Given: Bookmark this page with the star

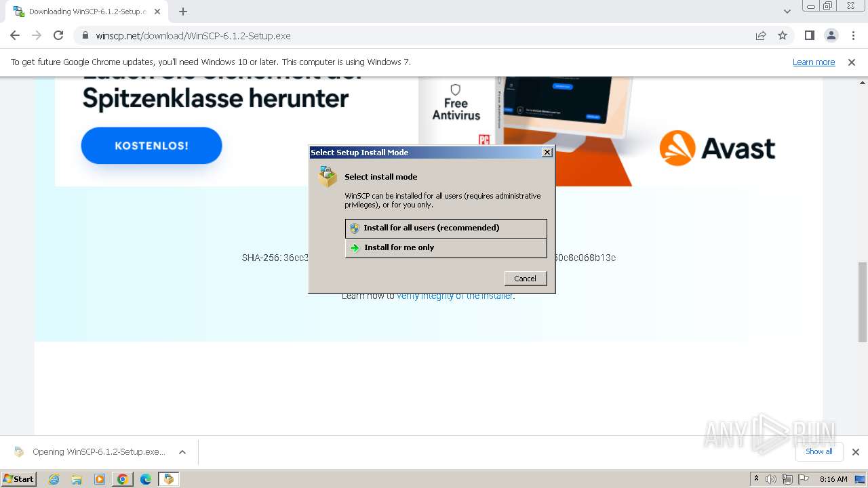Looking at the screenshot, I should click(x=783, y=36).
